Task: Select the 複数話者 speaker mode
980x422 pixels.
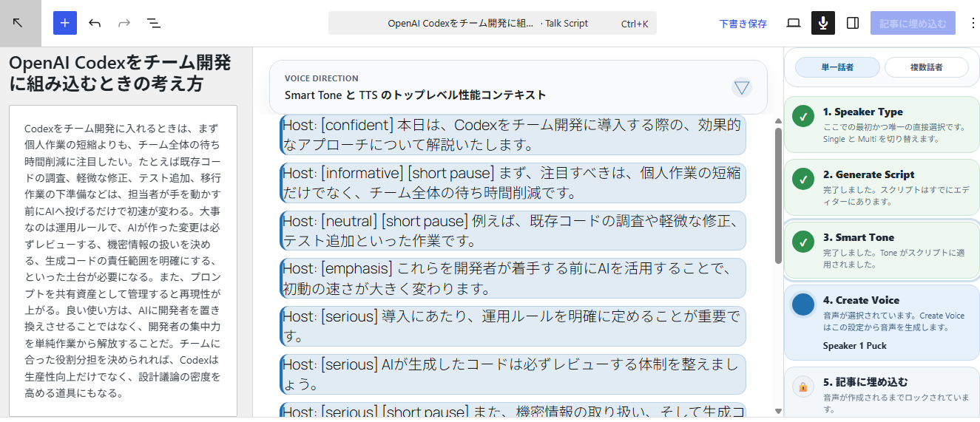Action: (927, 67)
